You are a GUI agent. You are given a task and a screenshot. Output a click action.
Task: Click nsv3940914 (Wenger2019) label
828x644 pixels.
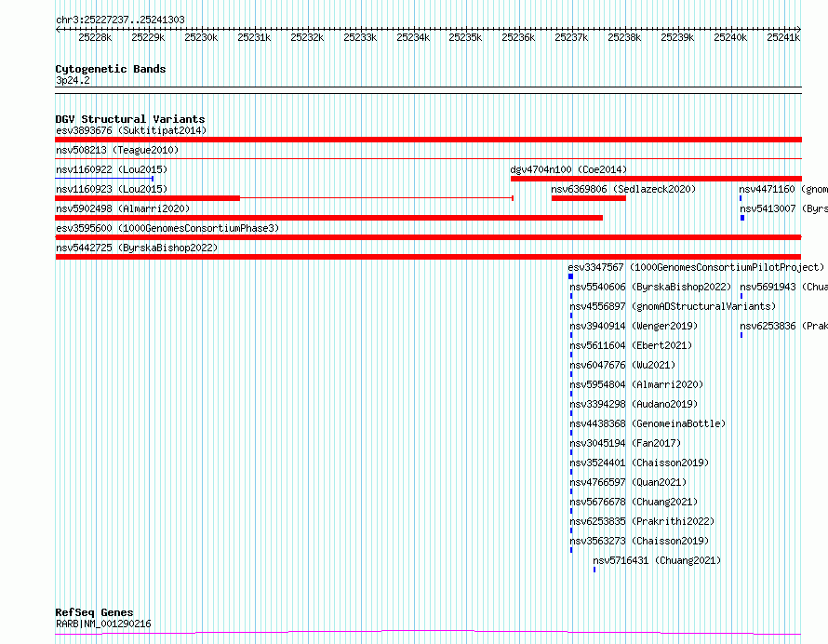(634, 326)
